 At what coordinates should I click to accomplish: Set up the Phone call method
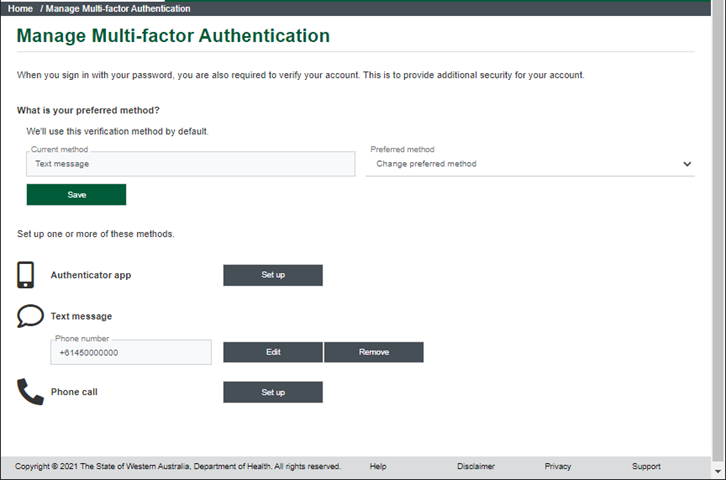pyautogui.click(x=273, y=392)
